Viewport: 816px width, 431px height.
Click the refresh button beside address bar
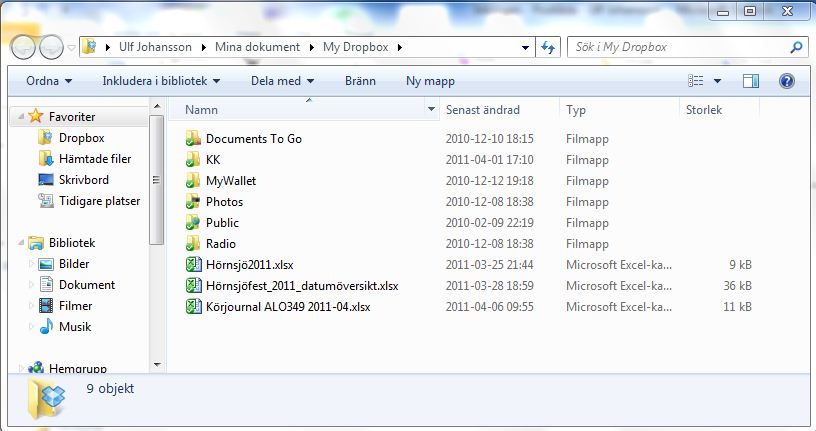pos(548,47)
